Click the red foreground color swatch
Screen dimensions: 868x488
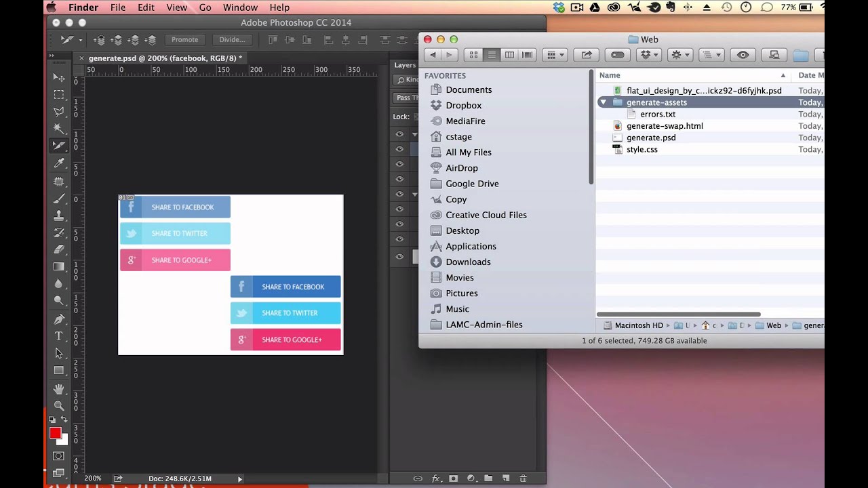point(55,433)
